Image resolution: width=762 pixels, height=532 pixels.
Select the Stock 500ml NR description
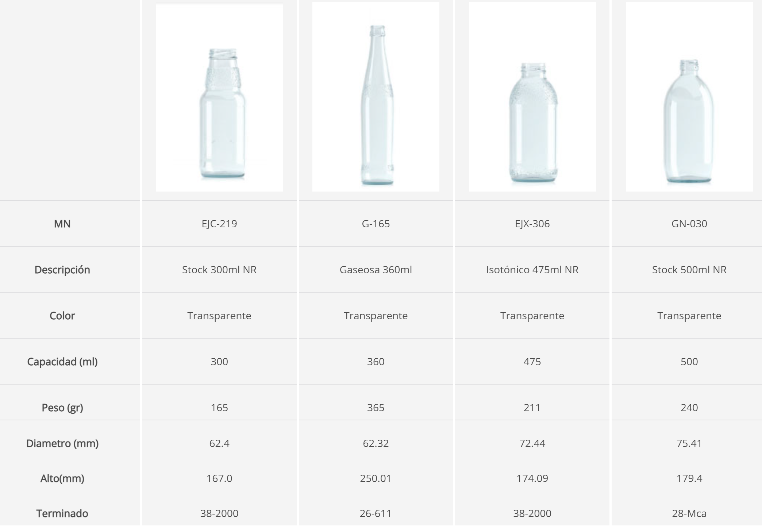click(689, 270)
